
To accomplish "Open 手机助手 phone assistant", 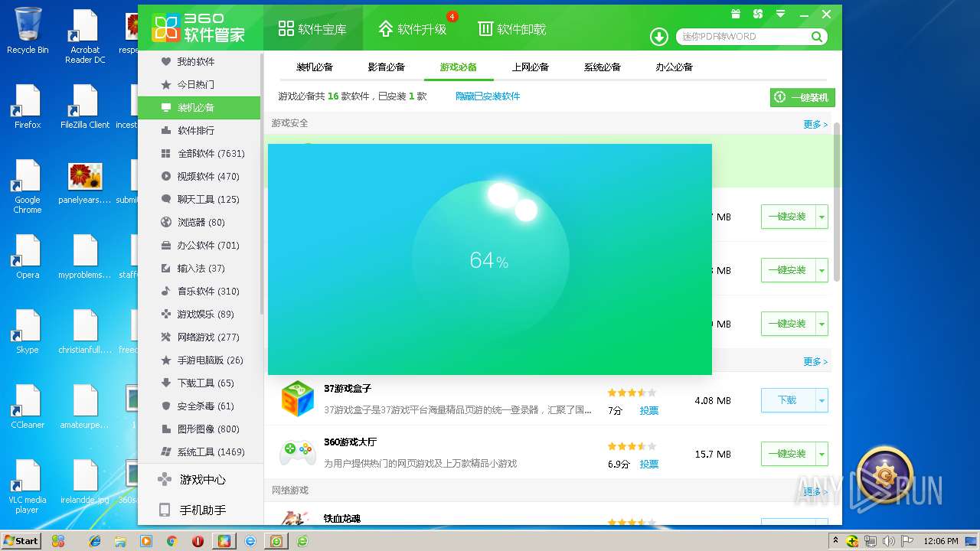I will 199,510.
